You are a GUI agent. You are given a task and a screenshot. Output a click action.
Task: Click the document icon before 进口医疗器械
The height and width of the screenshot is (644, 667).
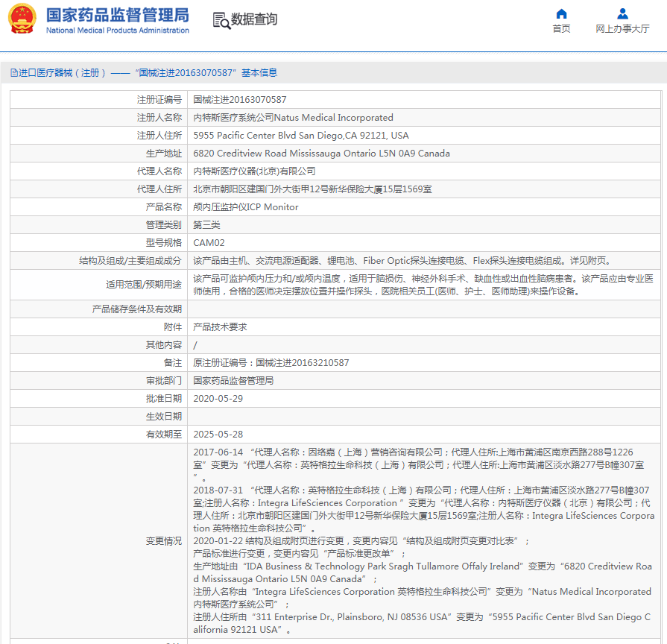point(13,72)
